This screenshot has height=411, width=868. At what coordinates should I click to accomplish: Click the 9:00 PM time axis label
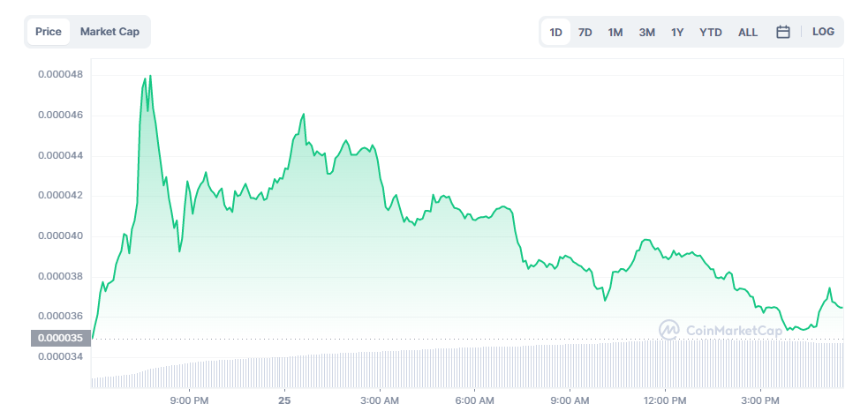(x=189, y=400)
